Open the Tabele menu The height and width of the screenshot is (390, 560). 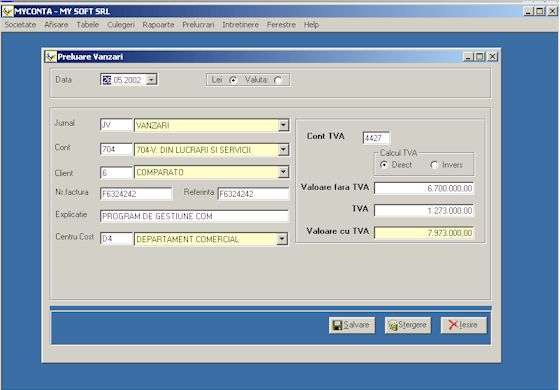pyautogui.click(x=88, y=25)
